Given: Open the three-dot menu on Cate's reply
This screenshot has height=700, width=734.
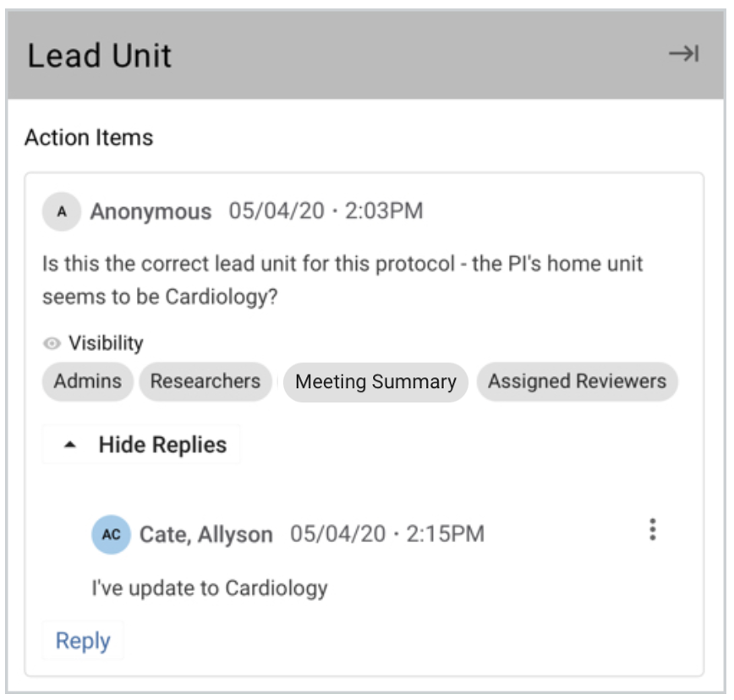Looking at the screenshot, I should 652,530.
